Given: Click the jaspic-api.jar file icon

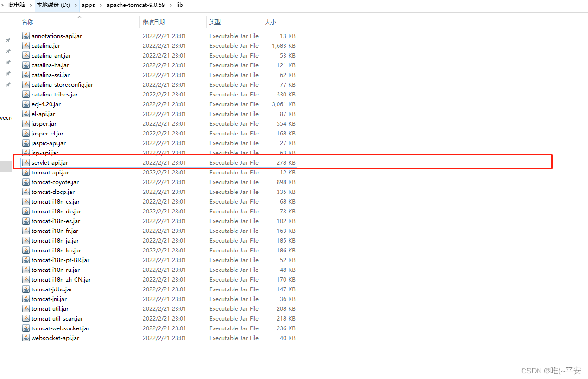Looking at the screenshot, I should click(26, 143).
